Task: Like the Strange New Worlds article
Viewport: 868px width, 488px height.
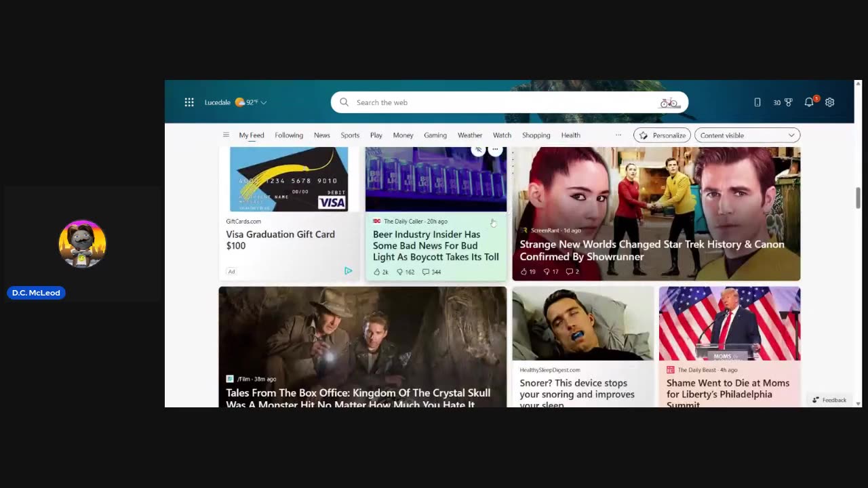Action: (x=524, y=272)
